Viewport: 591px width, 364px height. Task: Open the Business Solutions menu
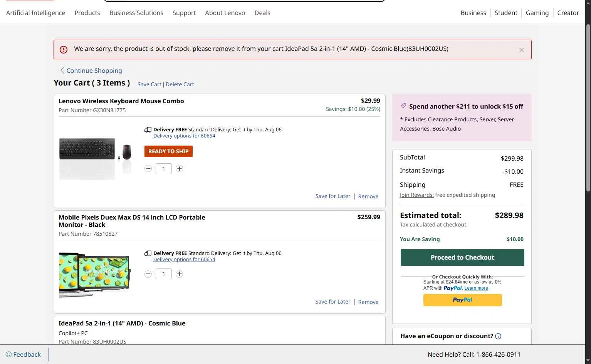tap(136, 13)
